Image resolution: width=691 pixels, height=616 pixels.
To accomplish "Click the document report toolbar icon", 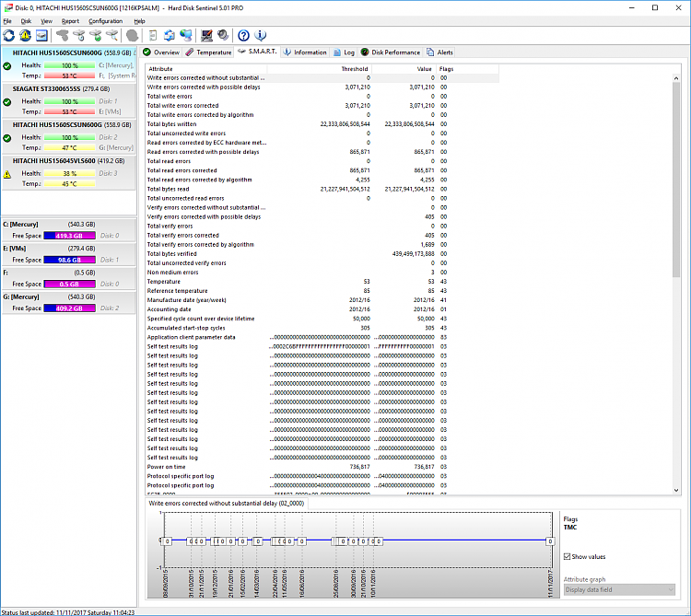I will [152, 36].
